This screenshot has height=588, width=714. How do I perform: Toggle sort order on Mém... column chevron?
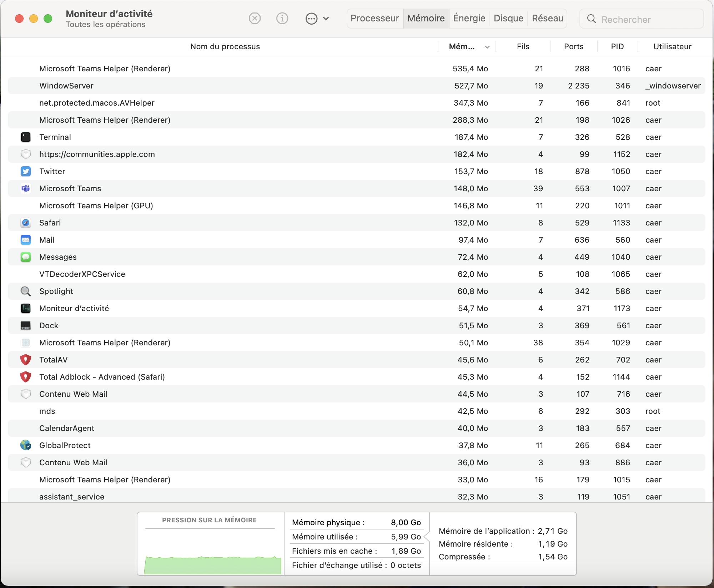[487, 47]
